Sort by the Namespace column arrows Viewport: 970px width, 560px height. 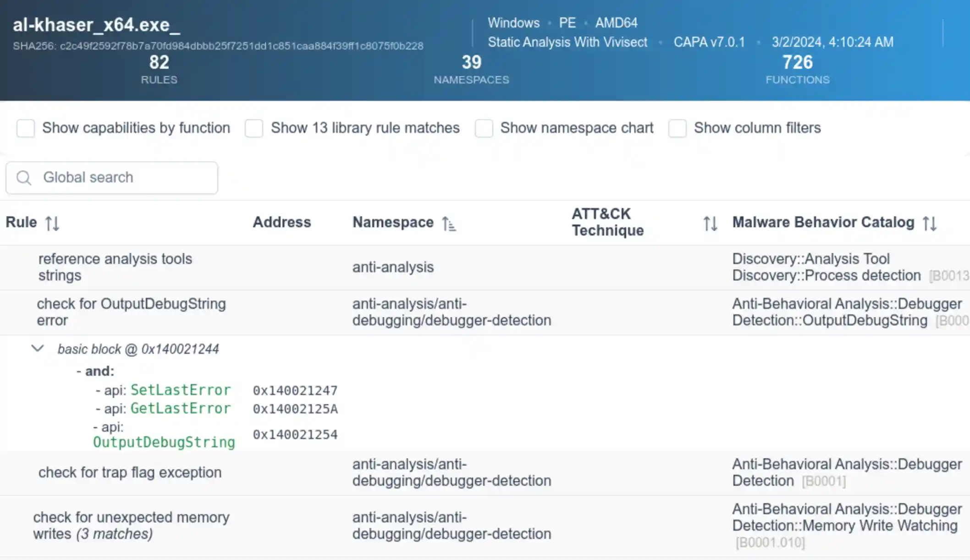coord(449,223)
